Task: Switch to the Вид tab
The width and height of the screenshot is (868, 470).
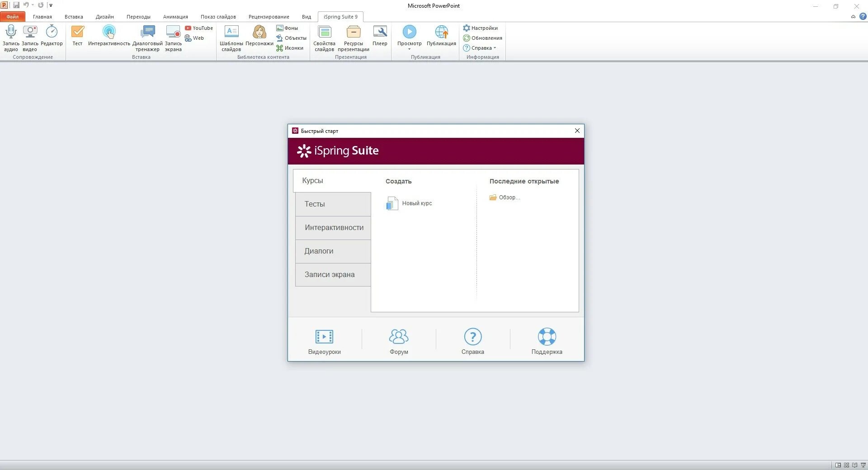Action: (307, 17)
